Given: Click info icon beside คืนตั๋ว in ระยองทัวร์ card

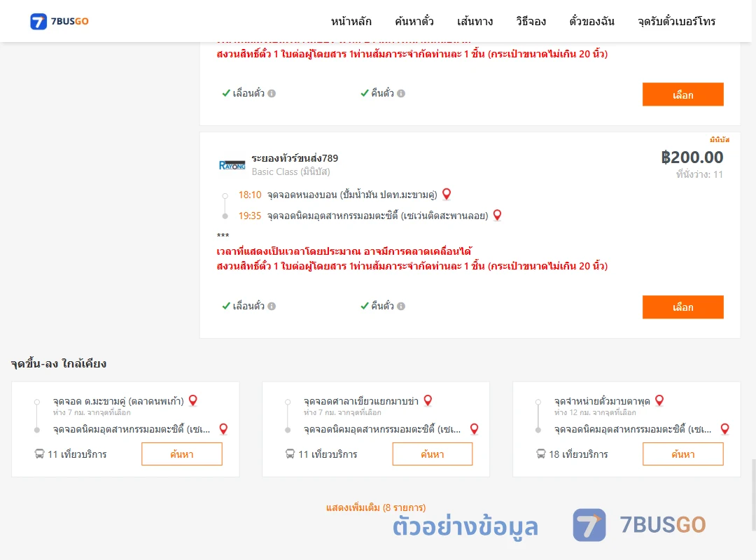Looking at the screenshot, I should [x=401, y=307].
